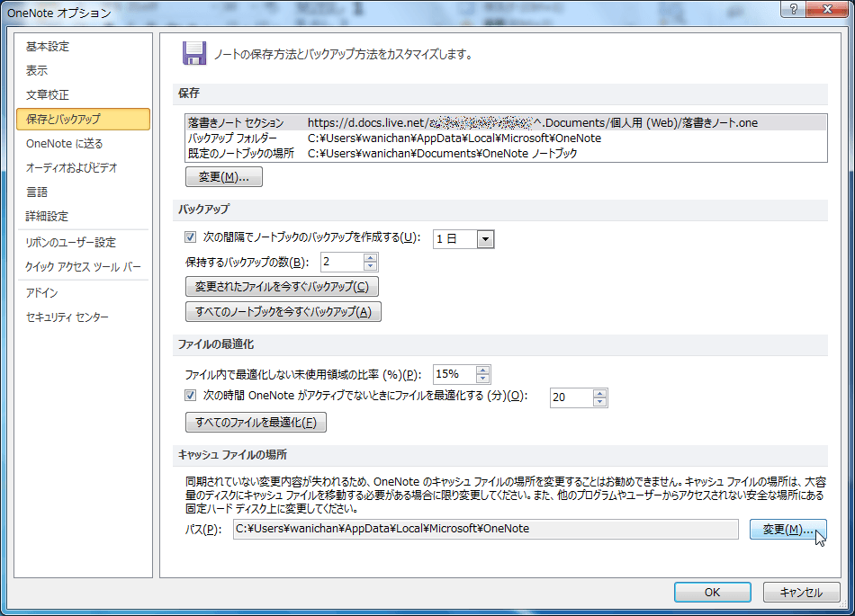Close the OneNote options dialog
Screen dimensions: 855x616
826,9
